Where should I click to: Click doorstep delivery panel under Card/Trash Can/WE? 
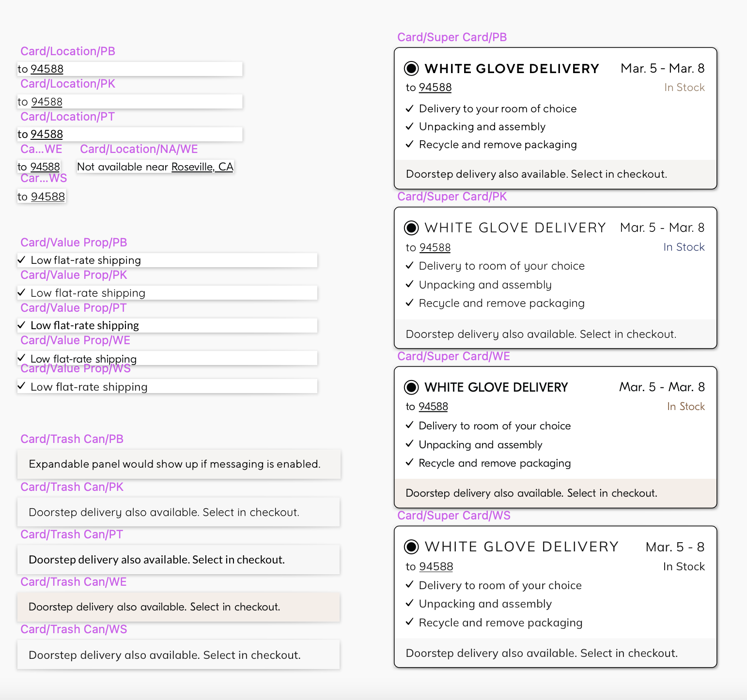[179, 607]
